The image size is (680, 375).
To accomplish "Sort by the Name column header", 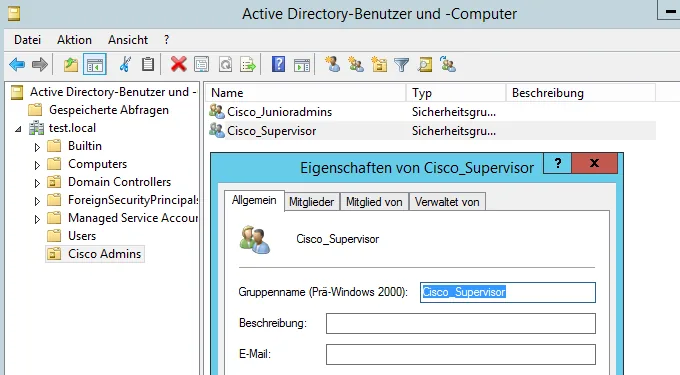I will tap(306, 93).
